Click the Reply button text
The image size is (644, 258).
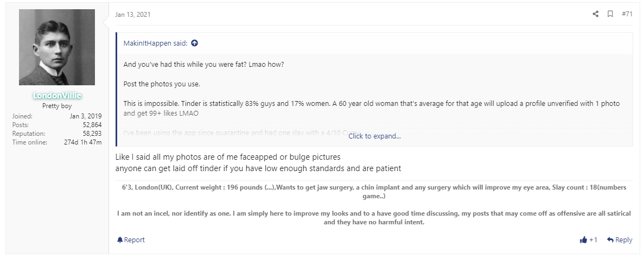(x=624, y=240)
